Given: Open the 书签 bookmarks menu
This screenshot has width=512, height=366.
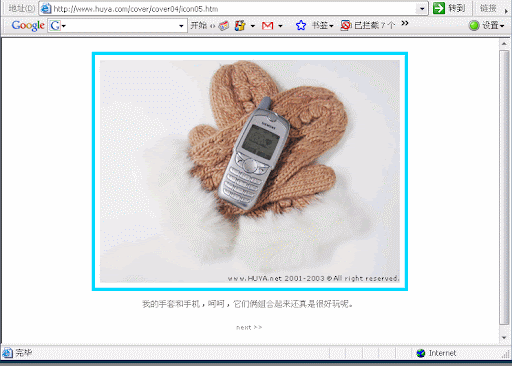Looking at the screenshot, I should [x=322, y=25].
